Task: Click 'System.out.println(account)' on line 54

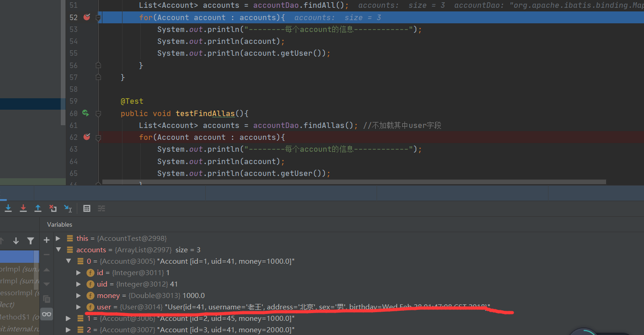Action: (x=218, y=41)
